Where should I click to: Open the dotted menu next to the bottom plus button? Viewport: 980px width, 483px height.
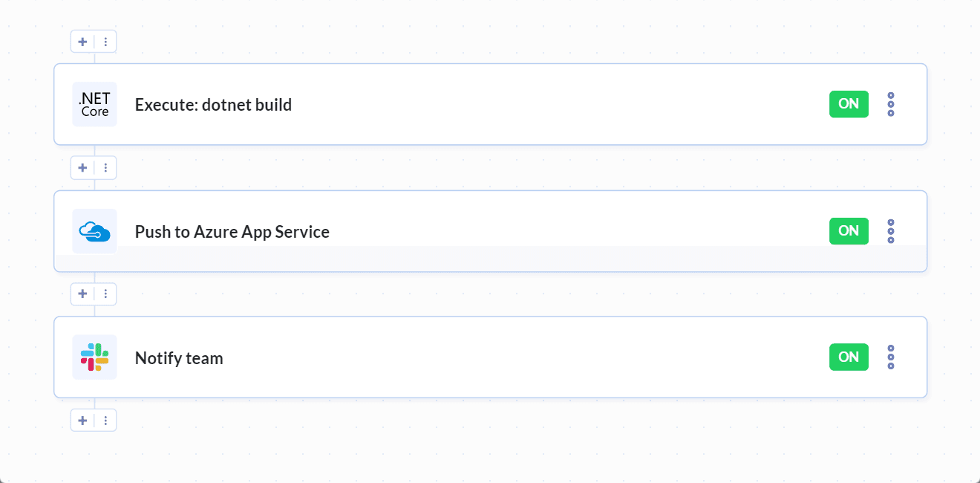(105, 420)
